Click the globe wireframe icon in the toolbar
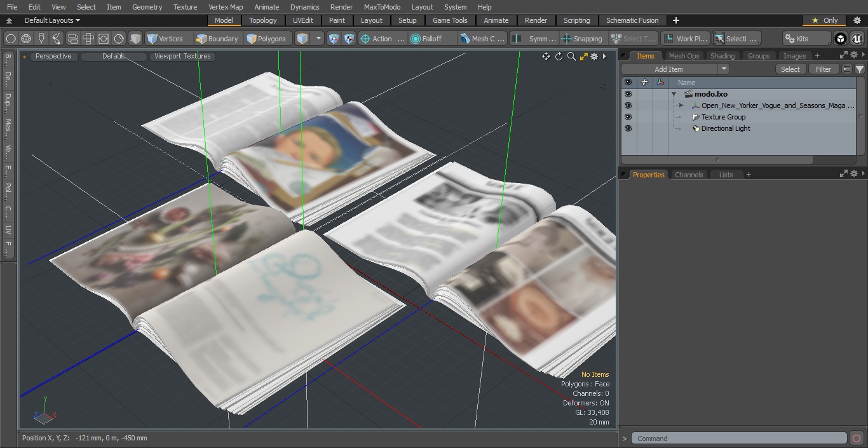Screen dimensions: 868x448 click(26, 39)
